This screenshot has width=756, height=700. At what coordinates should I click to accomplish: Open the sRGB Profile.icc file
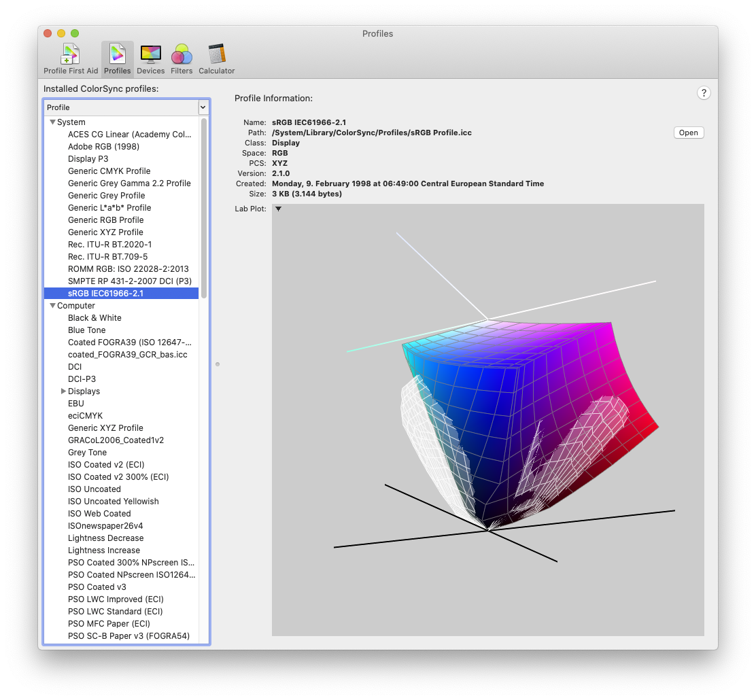pos(688,132)
